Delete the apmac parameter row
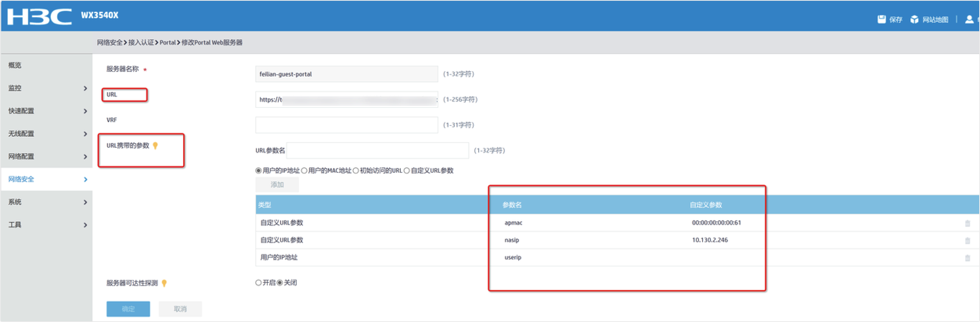Screen dimensions: 980x322 (x=967, y=223)
